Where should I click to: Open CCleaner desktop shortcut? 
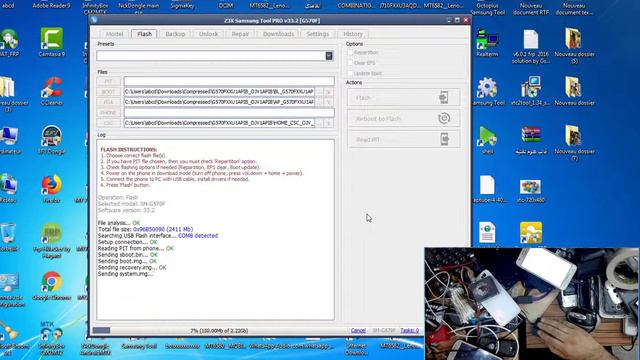tap(51, 91)
